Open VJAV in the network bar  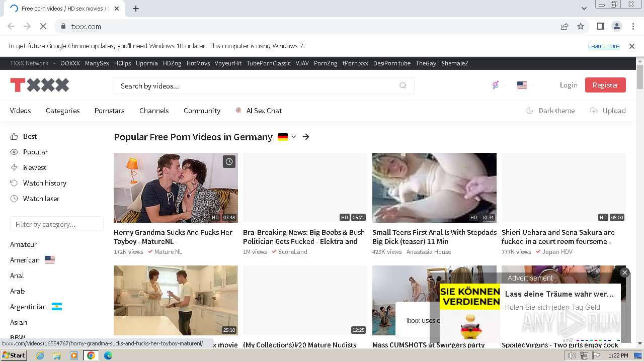click(x=302, y=63)
